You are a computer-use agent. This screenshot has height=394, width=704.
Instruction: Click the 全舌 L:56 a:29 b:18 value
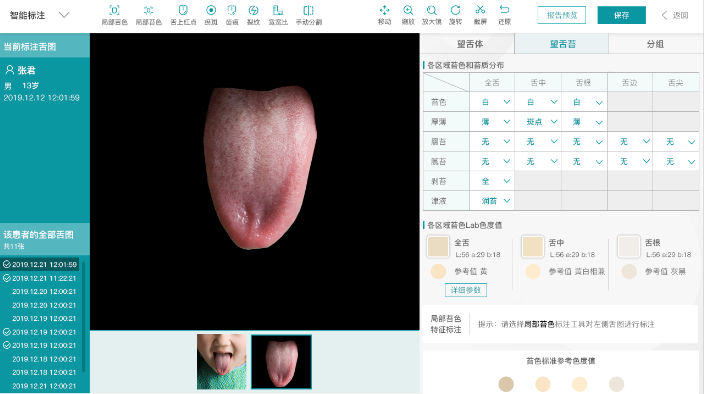pos(478,254)
